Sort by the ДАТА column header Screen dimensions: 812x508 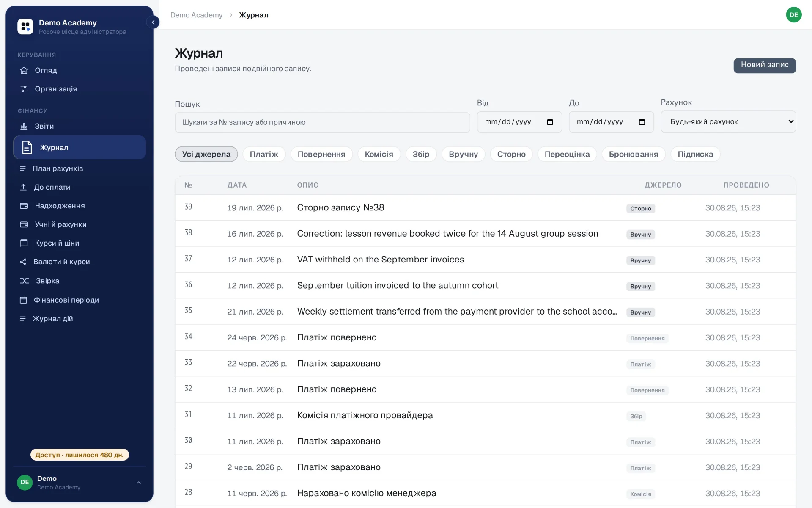tap(237, 185)
